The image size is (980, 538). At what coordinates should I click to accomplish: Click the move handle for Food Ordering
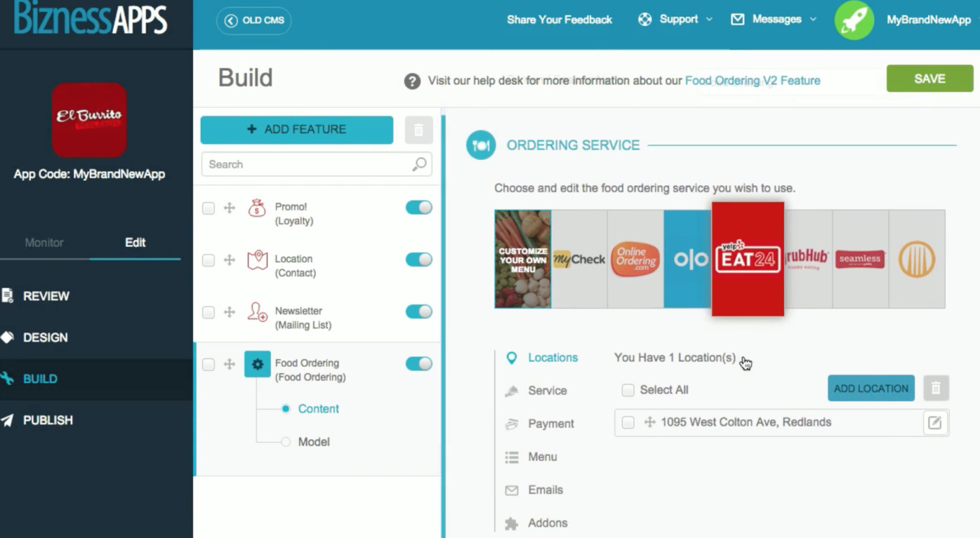coord(229,364)
